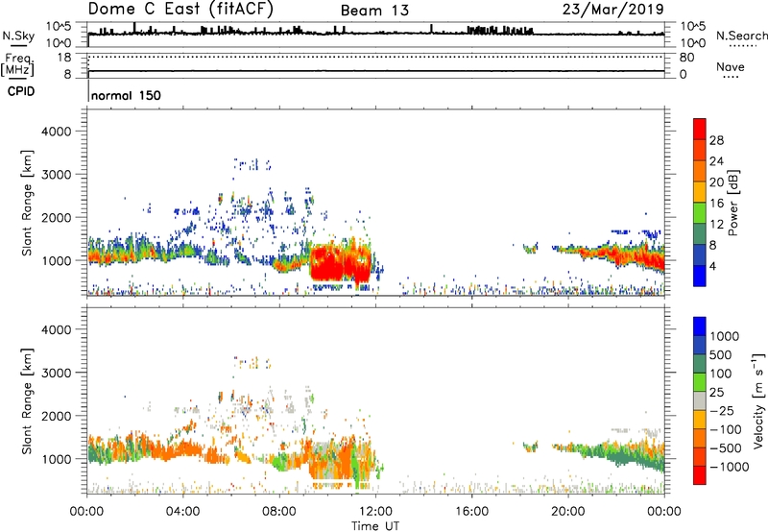Click the gray swatch between velocity 25 and -25

click(x=700, y=400)
